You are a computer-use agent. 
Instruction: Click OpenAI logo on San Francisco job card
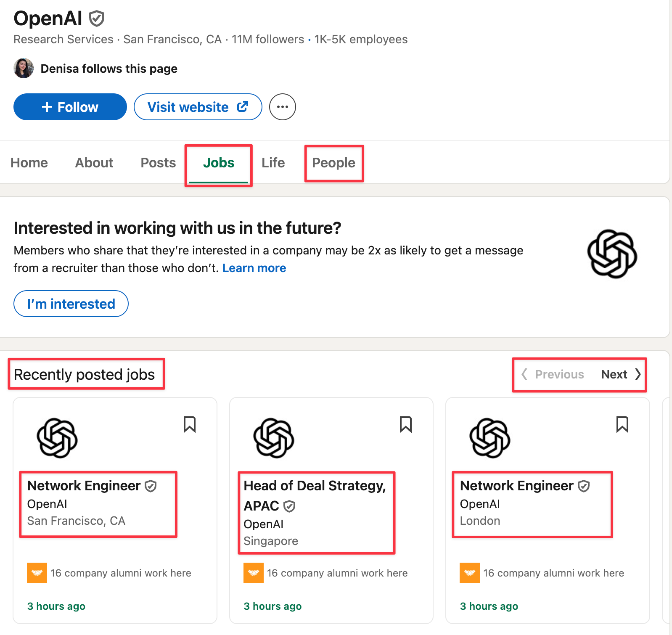tap(57, 438)
